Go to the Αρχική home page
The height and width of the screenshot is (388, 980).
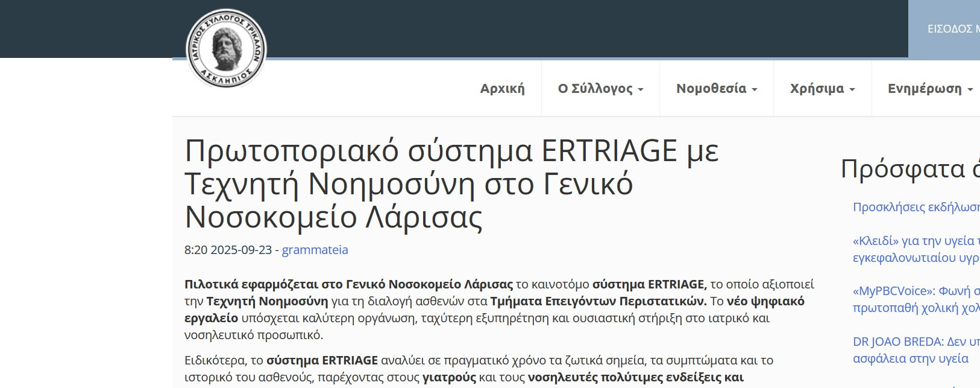(x=502, y=89)
